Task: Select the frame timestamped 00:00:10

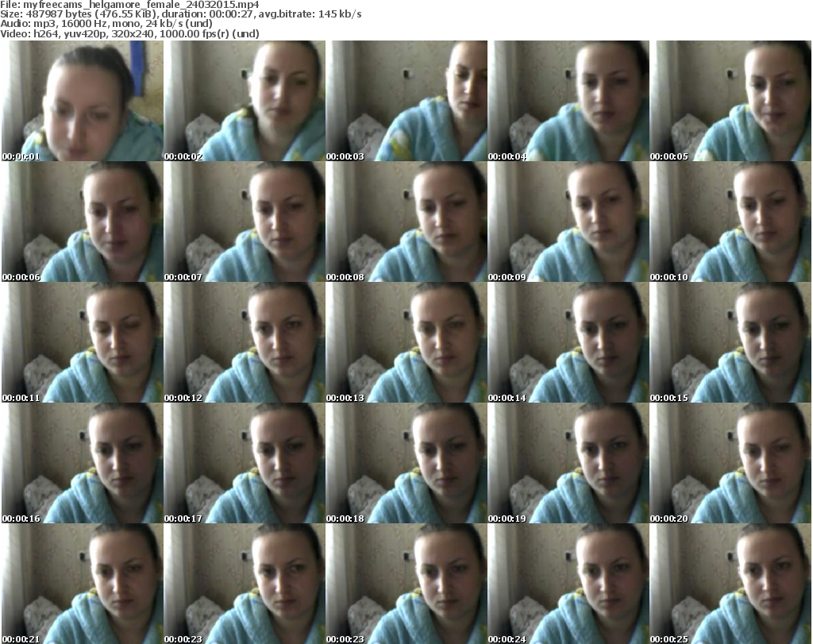Action: 730,222
